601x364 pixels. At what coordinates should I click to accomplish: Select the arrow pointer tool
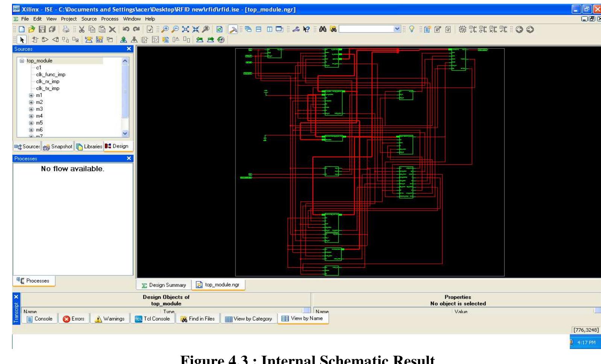click(x=22, y=39)
